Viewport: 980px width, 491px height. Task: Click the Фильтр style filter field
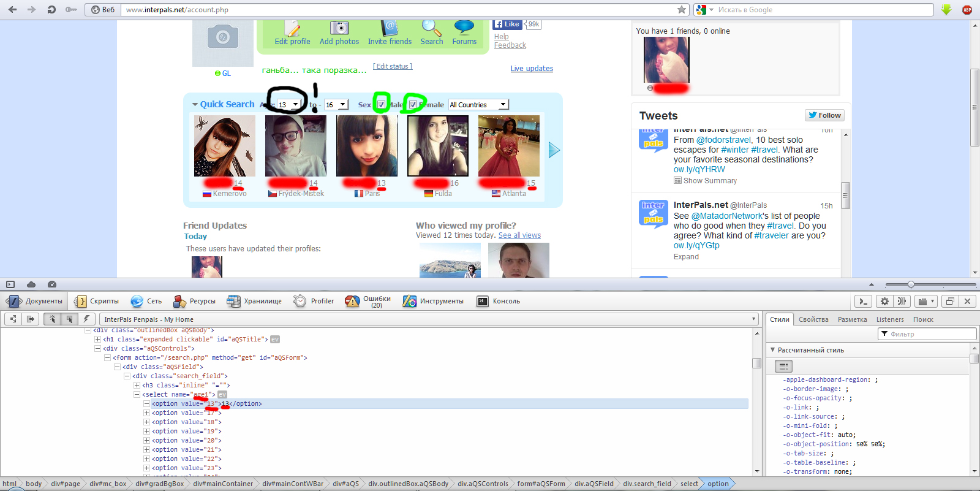click(x=927, y=334)
